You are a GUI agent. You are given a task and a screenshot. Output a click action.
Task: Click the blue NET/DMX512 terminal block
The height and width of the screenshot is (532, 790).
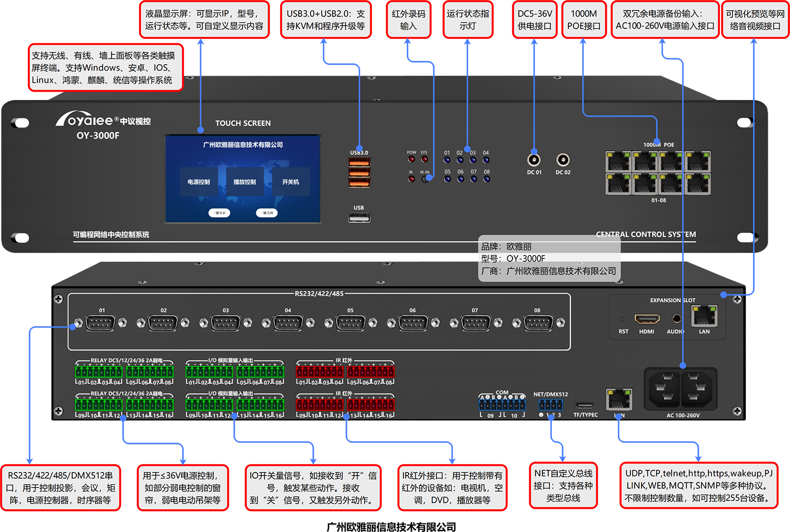[x=550, y=405]
